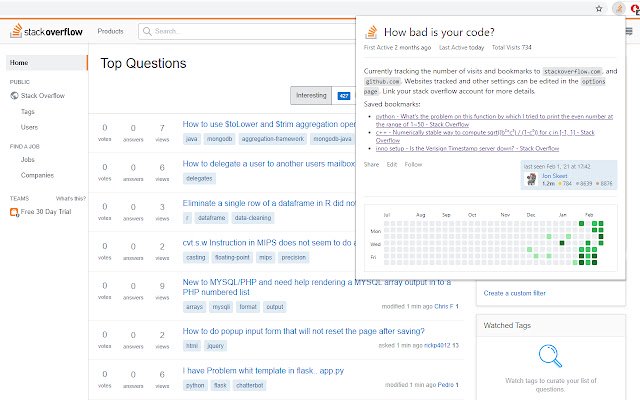Screen dimensions: 640x400
Task: Click the aggregation-framework tag
Action: coord(273,139)
